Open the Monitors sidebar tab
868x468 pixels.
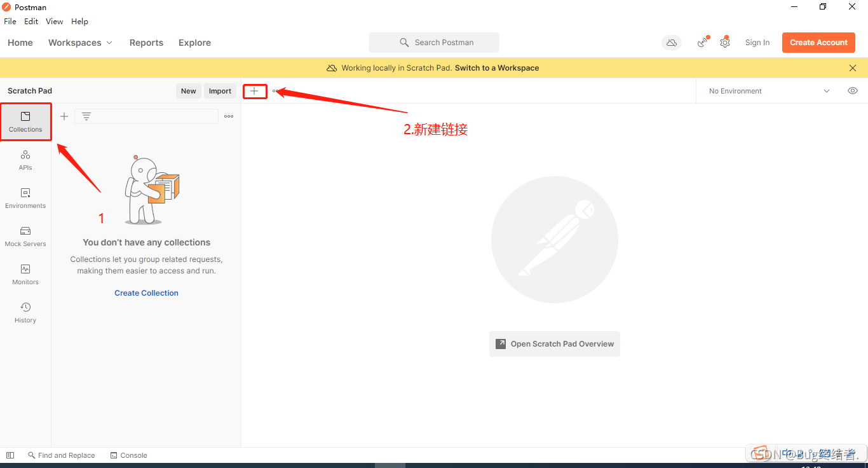tap(25, 274)
